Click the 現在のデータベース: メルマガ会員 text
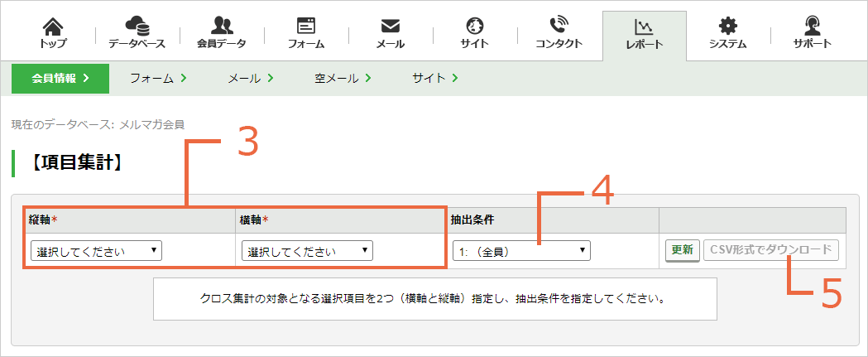Image resolution: width=868 pixels, height=357 pixels. pos(98,123)
